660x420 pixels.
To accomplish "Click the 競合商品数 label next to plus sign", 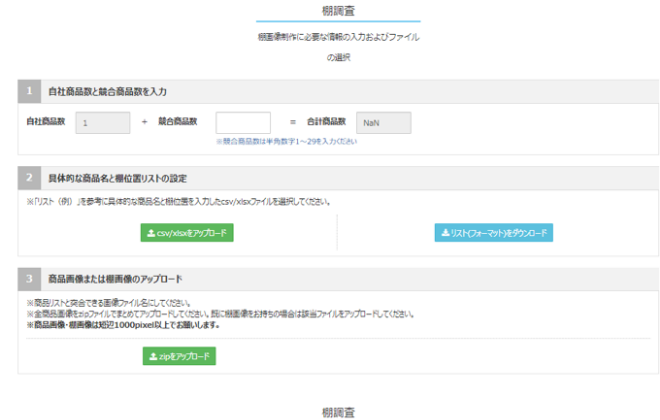I will point(178,122).
